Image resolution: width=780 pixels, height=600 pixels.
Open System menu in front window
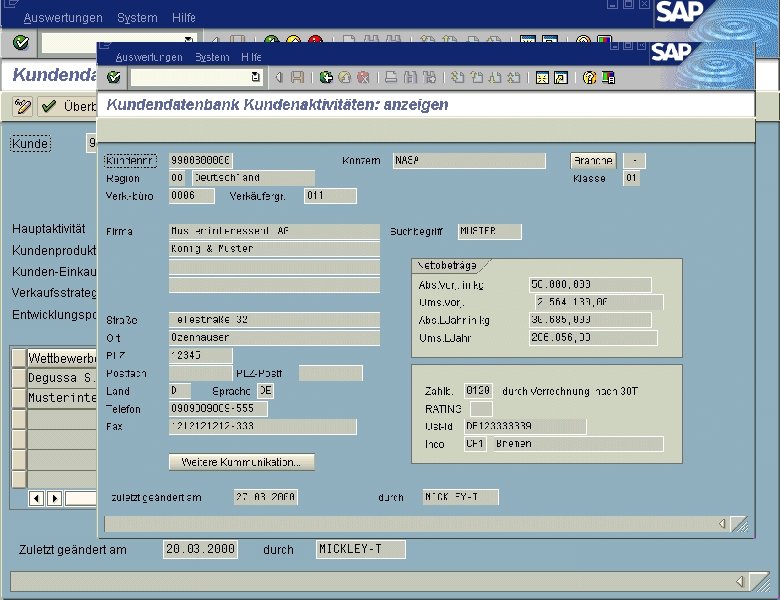212,57
